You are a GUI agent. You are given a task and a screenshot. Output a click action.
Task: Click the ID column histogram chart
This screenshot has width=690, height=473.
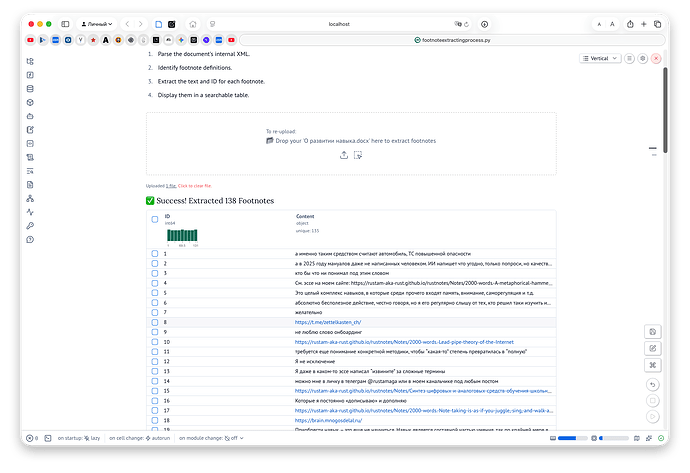click(x=182, y=236)
